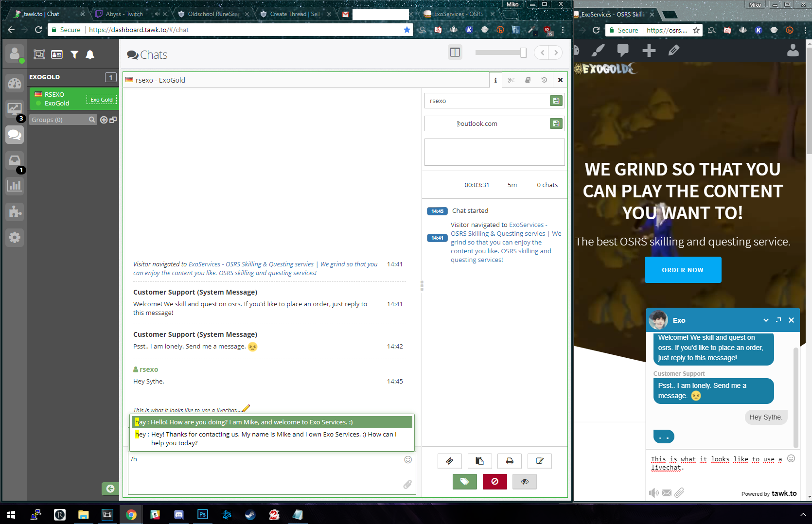This screenshot has width=812, height=524.
Task: Print the chat transcript
Action: tap(510, 461)
